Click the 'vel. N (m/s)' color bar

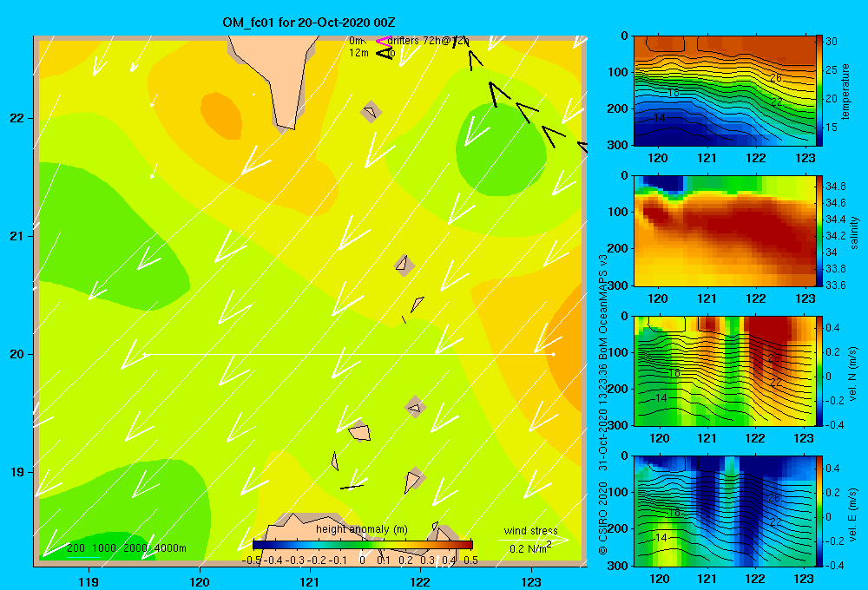point(819,370)
